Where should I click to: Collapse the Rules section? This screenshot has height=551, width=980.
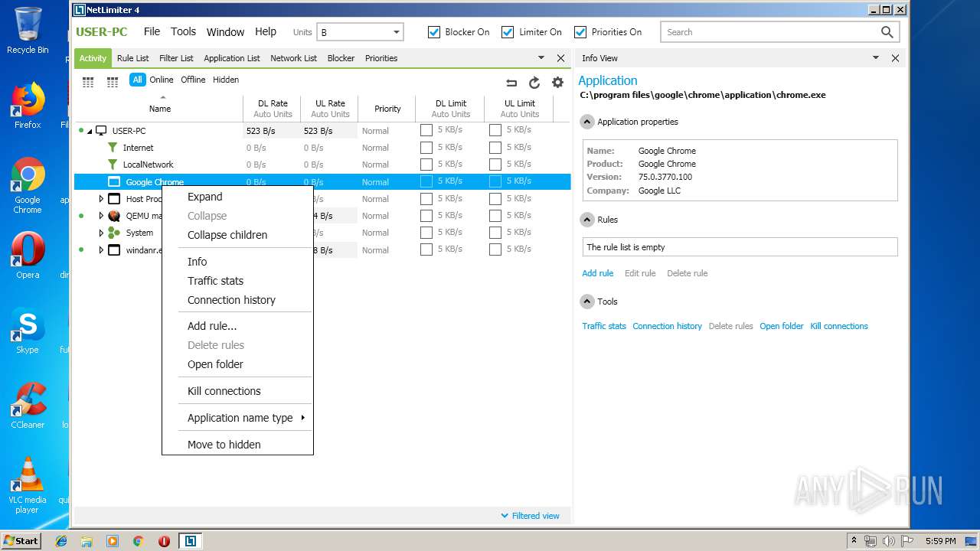click(587, 220)
